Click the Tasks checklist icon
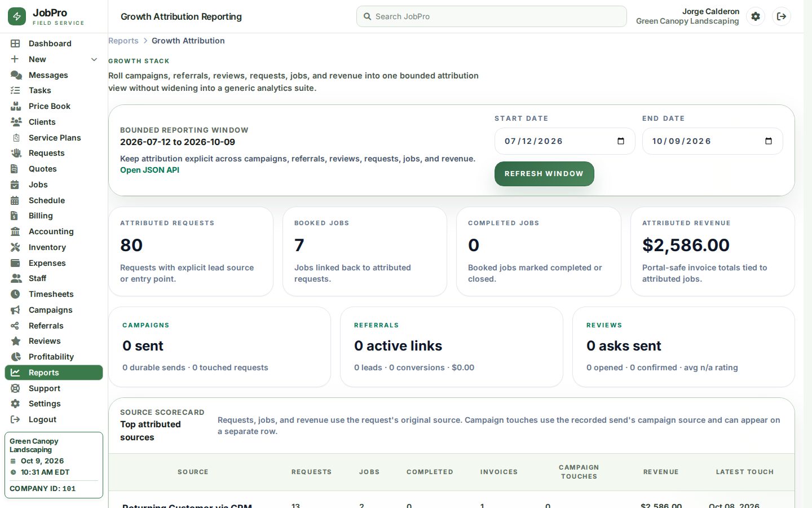 click(x=15, y=90)
